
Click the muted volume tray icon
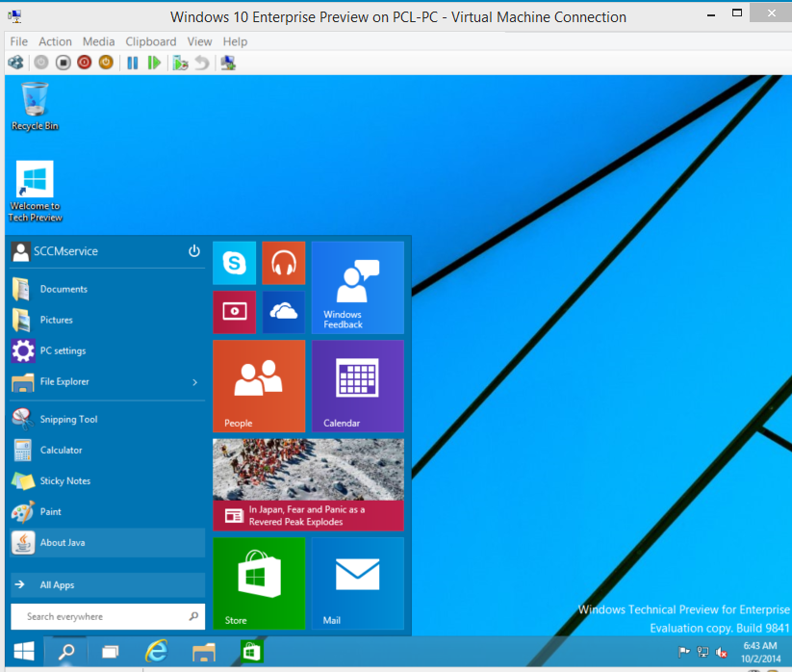[722, 652]
